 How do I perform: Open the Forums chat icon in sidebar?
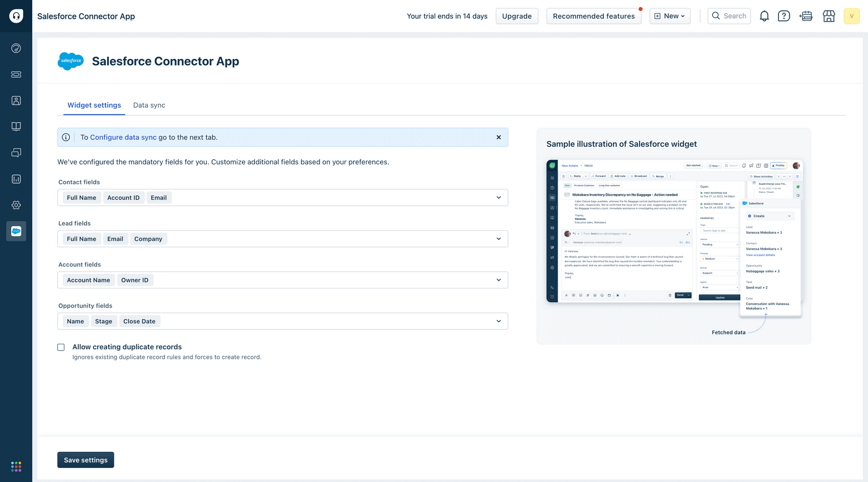tap(16, 153)
